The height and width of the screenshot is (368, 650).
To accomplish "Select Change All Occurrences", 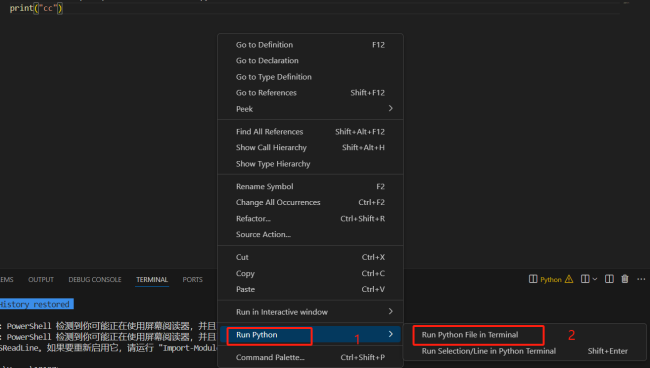I will click(310, 202).
